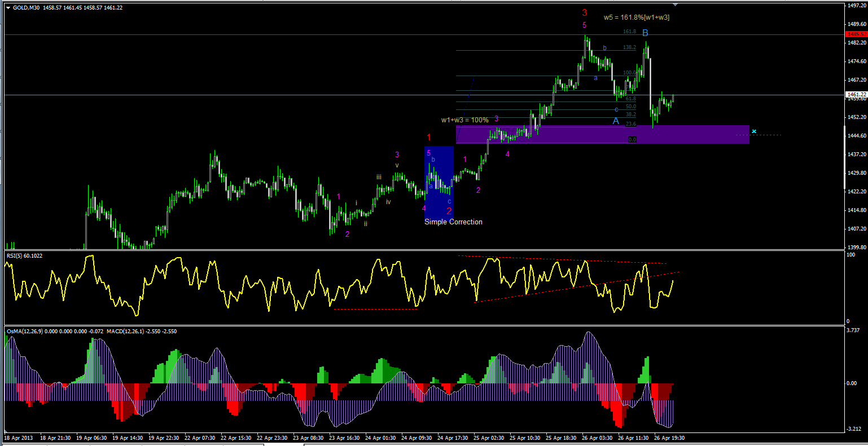Click the '24 Apr 01:30' time label
Screen dimensions: 868x446
point(381,438)
